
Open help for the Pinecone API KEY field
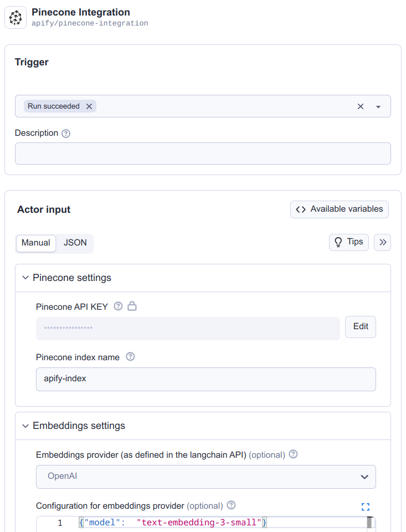tap(118, 306)
